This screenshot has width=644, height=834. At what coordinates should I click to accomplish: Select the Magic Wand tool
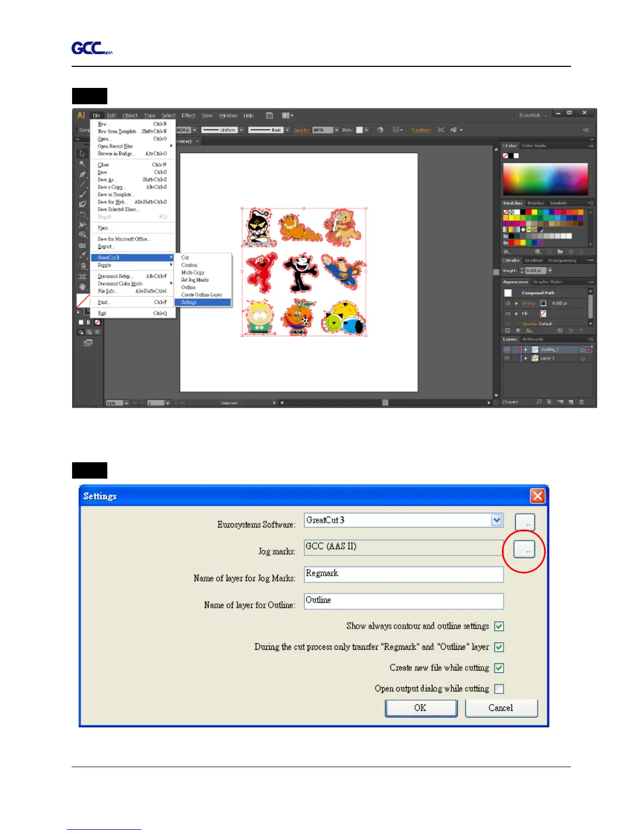pos(82,164)
